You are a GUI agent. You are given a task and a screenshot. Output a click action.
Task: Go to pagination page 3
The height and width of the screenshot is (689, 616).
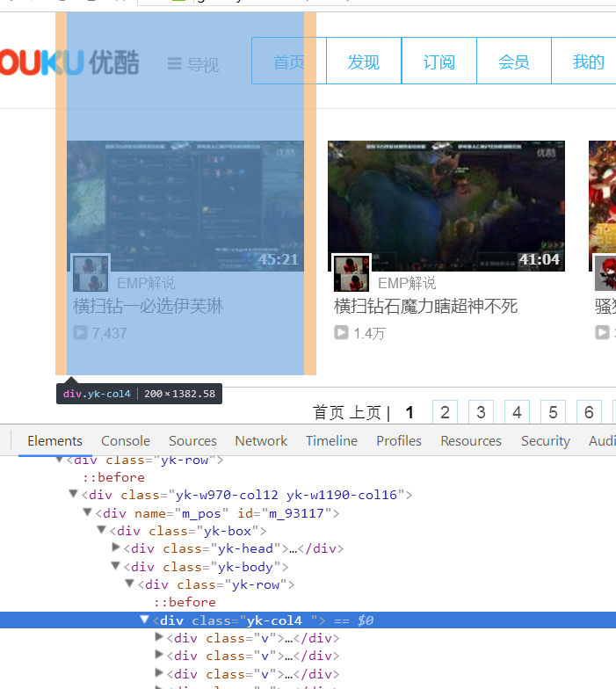(x=482, y=412)
